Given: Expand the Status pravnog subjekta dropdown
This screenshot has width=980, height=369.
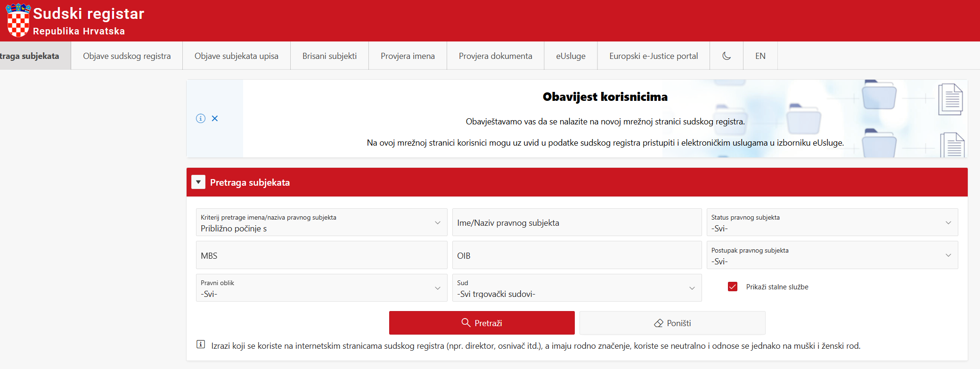Looking at the screenshot, I should (832, 222).
